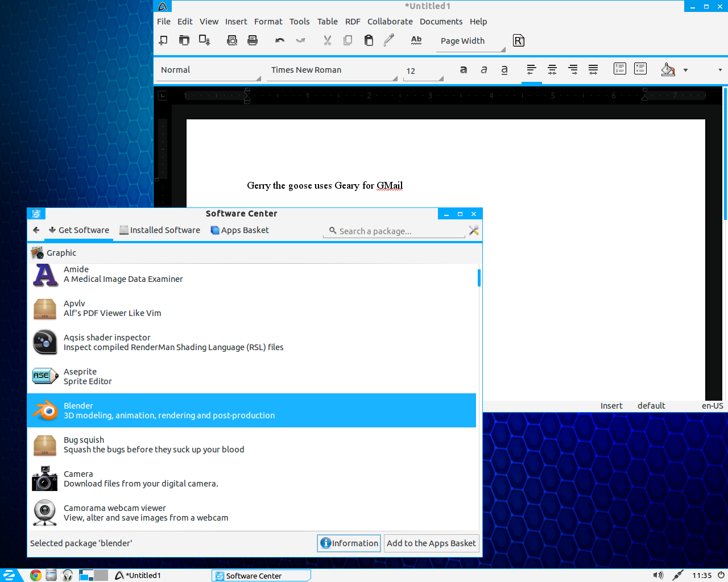The width and height of the screenshot is (728, 582).
Task: Open Software Center settings tools icon
Action: 474,230
